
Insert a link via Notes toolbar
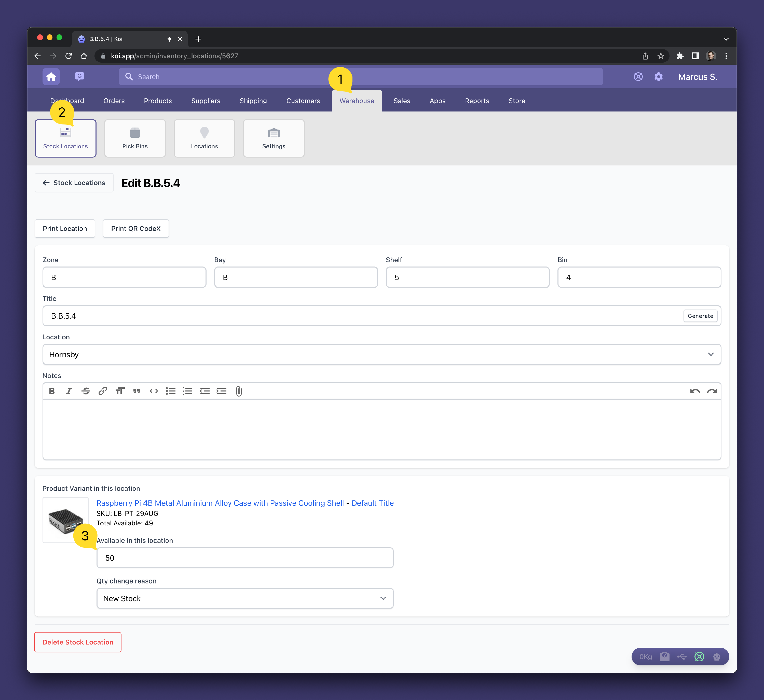tap(103, 391)
